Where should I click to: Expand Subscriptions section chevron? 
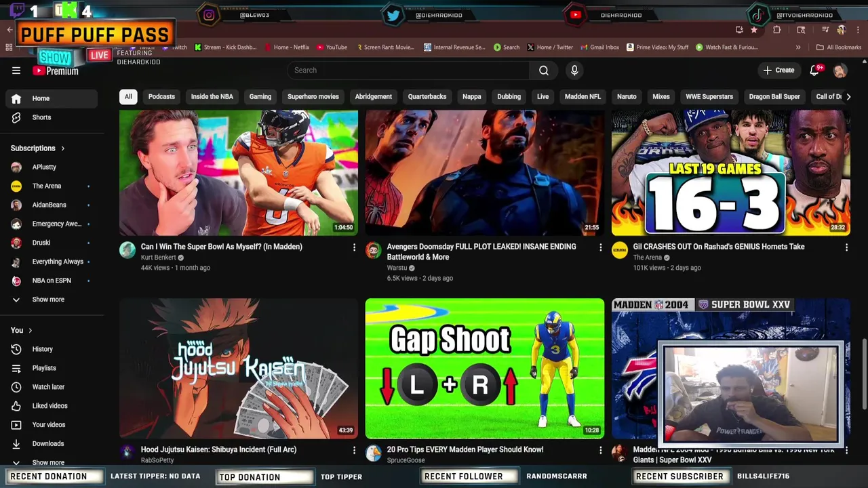[x=63, y=148]
